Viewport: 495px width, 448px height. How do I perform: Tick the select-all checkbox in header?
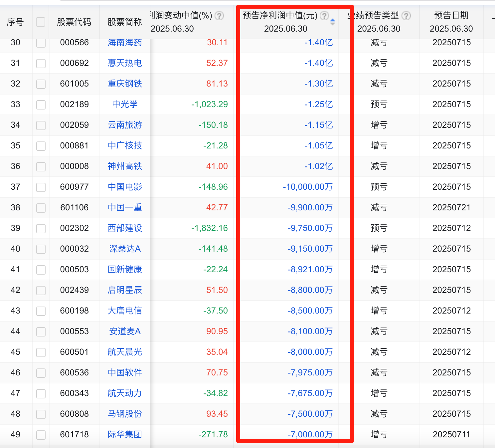pos(41,22)
